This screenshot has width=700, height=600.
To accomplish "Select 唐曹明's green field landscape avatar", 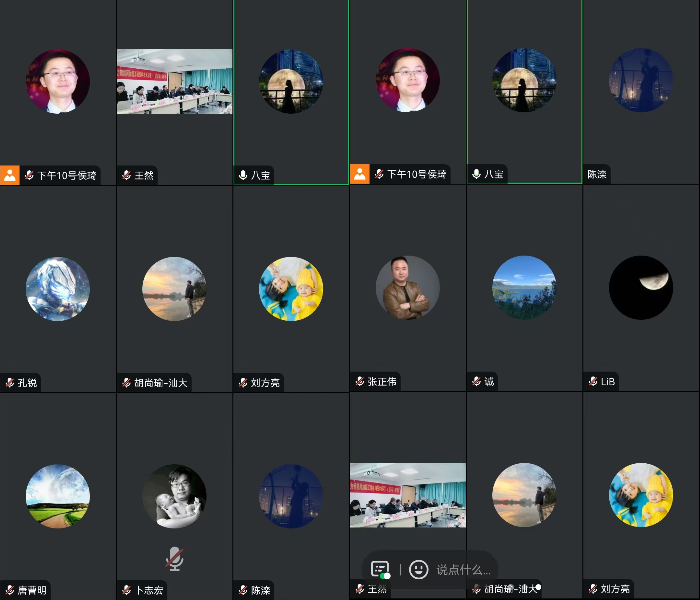I will (x=58, y=496).
